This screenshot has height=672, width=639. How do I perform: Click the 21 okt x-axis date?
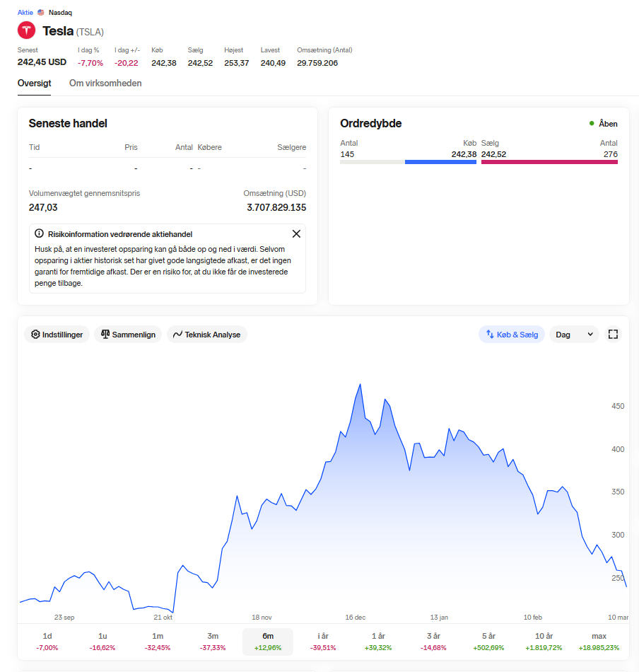(x=163, y=617)
